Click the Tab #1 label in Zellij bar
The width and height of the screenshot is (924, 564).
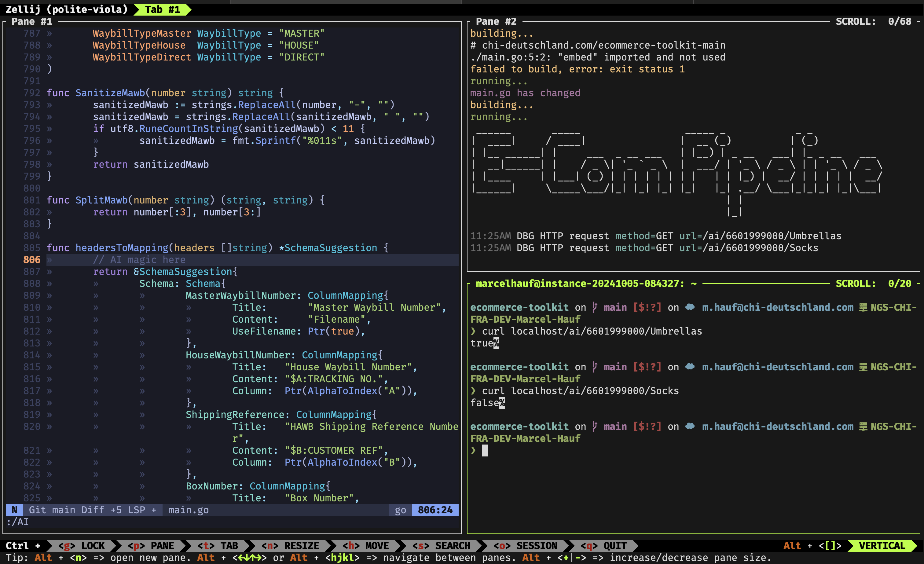(x=162, y=9)
